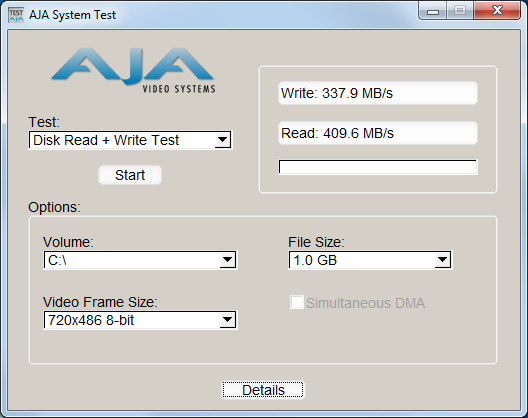This screenshot has height=418, width=528.
Task: Click the Start button
Action: pyautogui.click(x=130, y=175)
